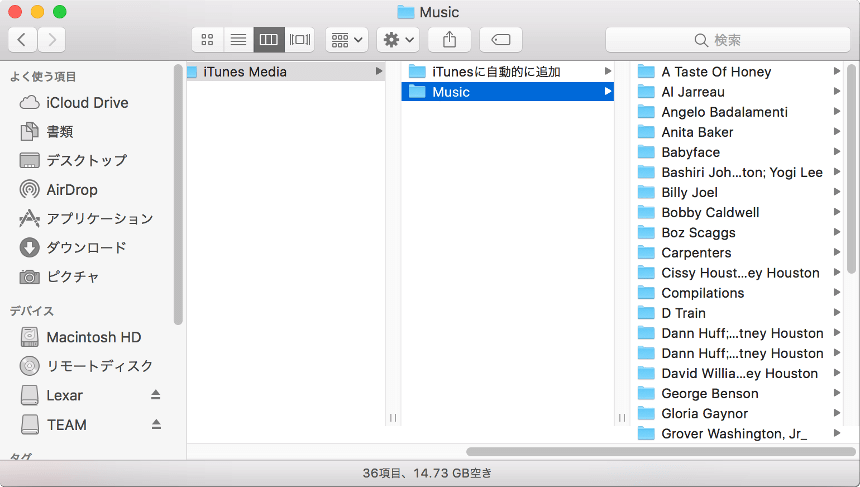Click the Edit Tags toolbar button
860x487 pixels.
pos(501,40)
